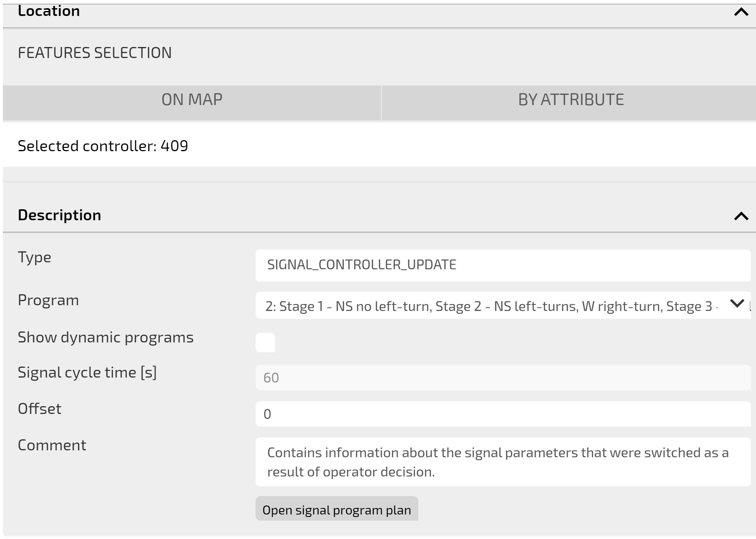Screen dimensions: 756x539
Task: Collapse the Description section chevron
Action: tap(741, 216)
